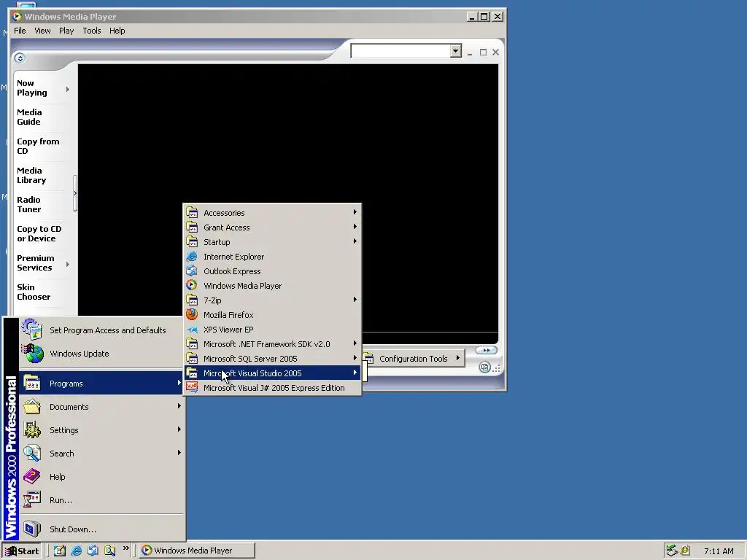Launch Outlook Express from Programs menu
This screenshot has width=747, height=560.
pyautogui.click(x=272, y=271)
